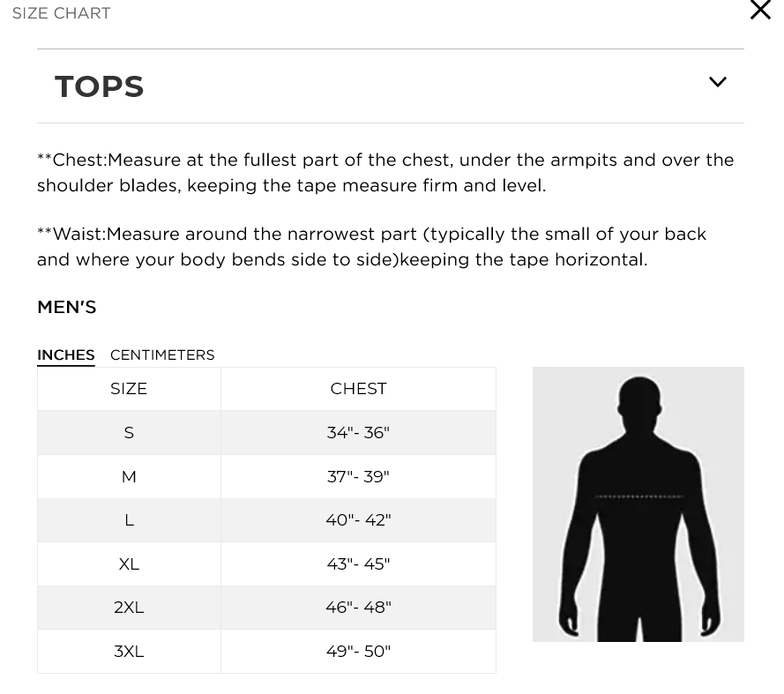Click the 43"- 45" chest value
The height and width of the screenshot is (694, 784).
tap(359, 564)
